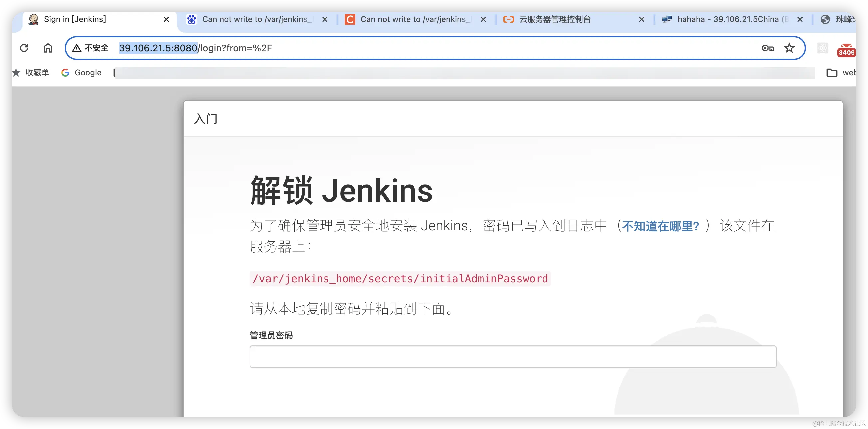Image resolution: width=868 pixels, height=429 pixels.
Task: Open the saved passwords key icon
Action: coord(768,48)
